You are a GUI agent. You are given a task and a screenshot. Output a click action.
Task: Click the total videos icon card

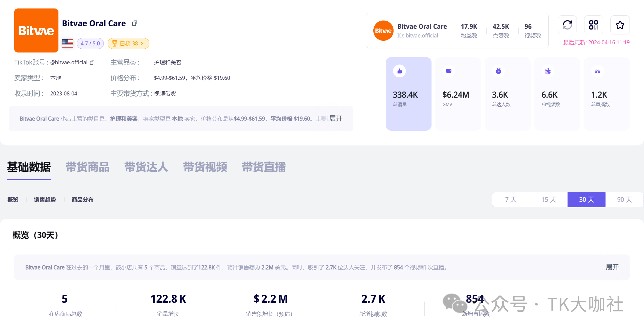tap(557, 94)
